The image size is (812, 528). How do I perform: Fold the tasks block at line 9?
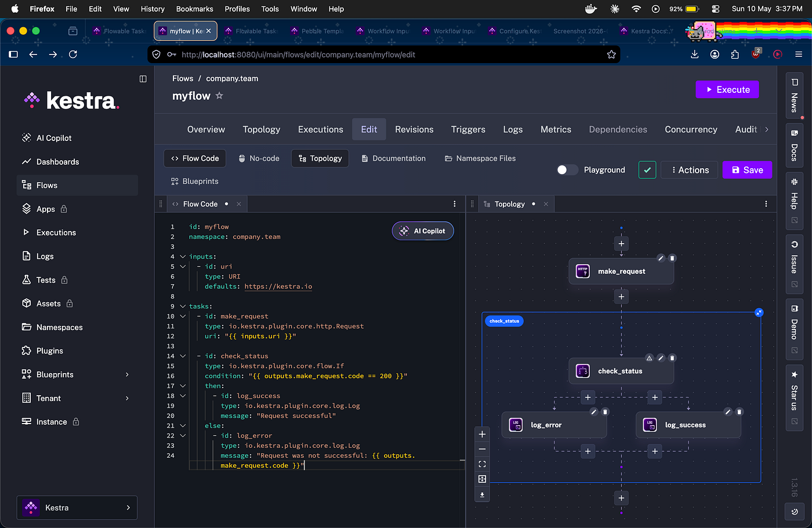[x=183, y=306]
